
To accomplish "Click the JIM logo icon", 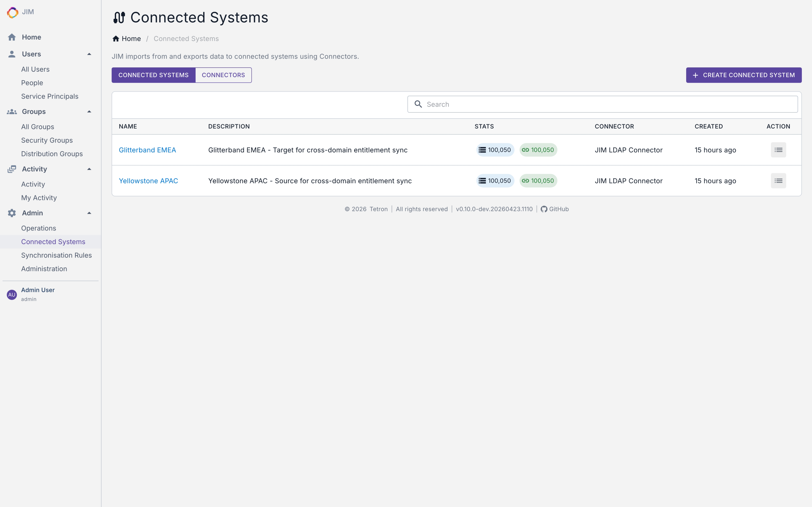I will [12, 12].
